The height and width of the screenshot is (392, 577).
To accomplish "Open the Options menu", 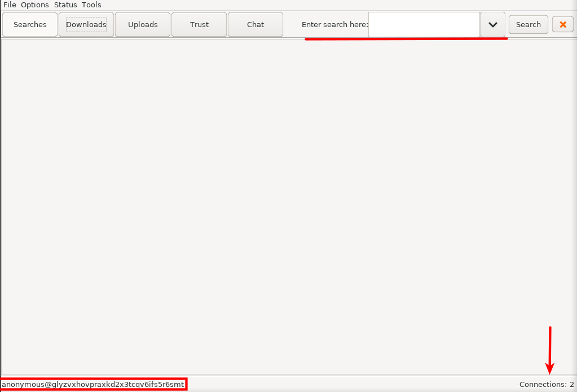I will (x=35, y=5).
